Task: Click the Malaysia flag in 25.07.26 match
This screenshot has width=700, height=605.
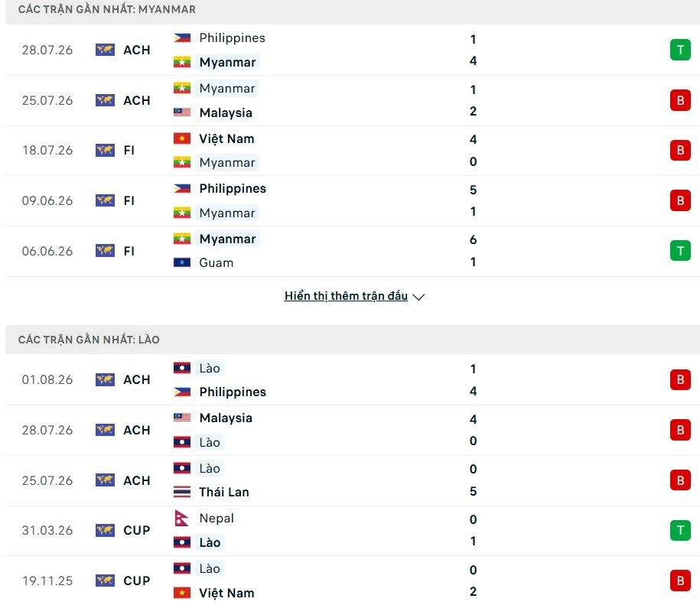Action: (x=182, y=112)
